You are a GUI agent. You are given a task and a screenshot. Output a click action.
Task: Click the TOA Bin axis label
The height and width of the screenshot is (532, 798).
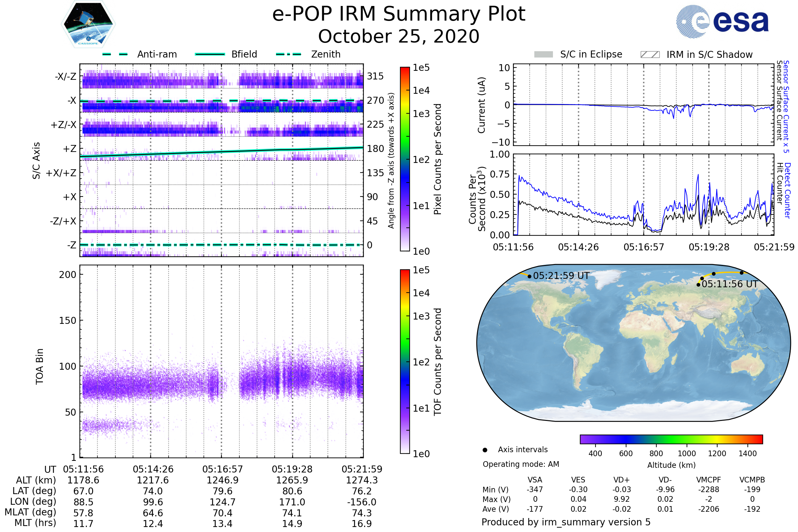click(x=40, y=366)
